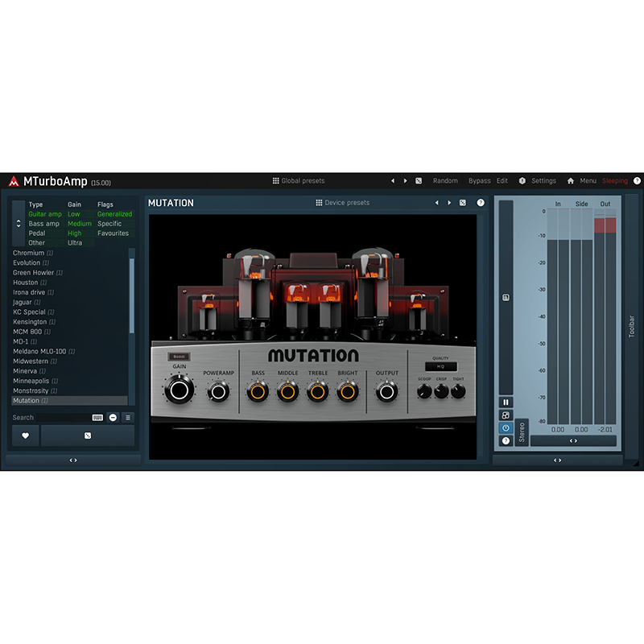Switch to the Stereo tab in the meter panel
The image size is (644, 644).
click(x=522, y=432)
